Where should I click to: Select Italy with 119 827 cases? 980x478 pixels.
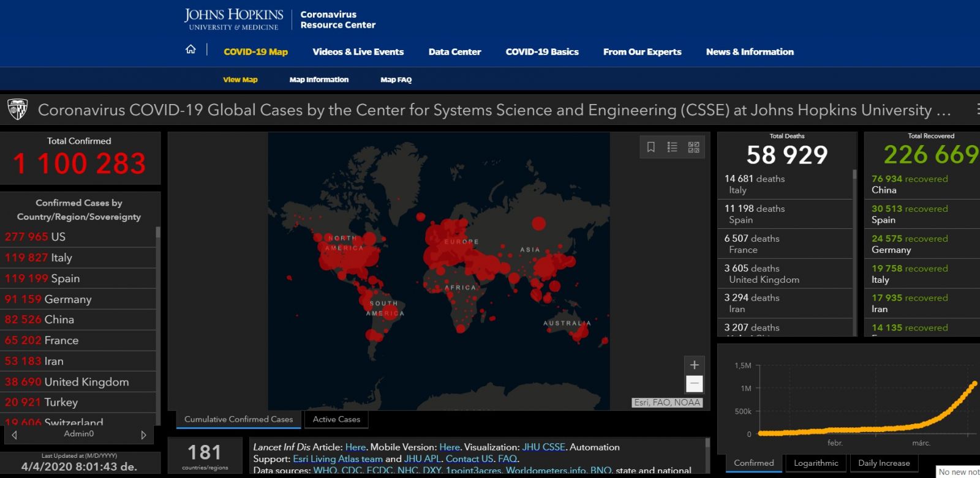coord(78,258)
